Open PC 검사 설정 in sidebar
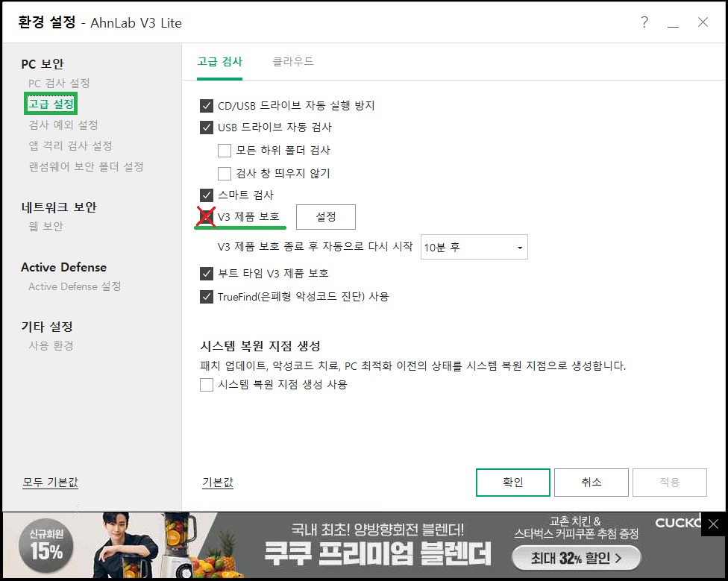This screenshot has height=581, width=728. (x=59, y=83)
